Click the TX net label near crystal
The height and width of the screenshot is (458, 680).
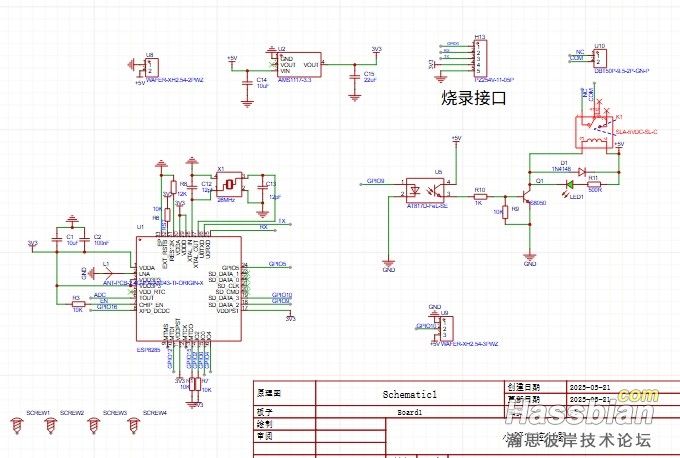282,221
